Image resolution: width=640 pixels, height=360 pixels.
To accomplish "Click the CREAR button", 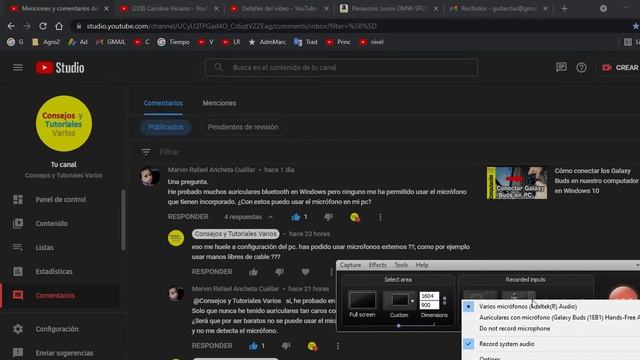I will point(620,67).
